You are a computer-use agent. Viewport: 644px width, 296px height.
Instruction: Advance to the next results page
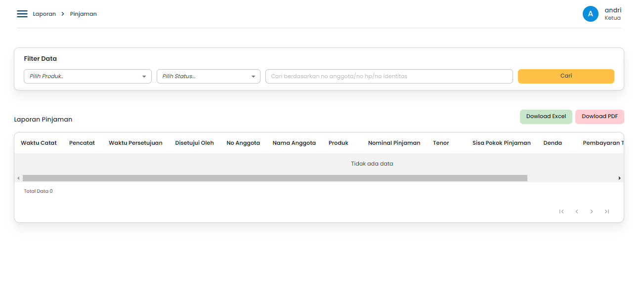click(591, 211)
